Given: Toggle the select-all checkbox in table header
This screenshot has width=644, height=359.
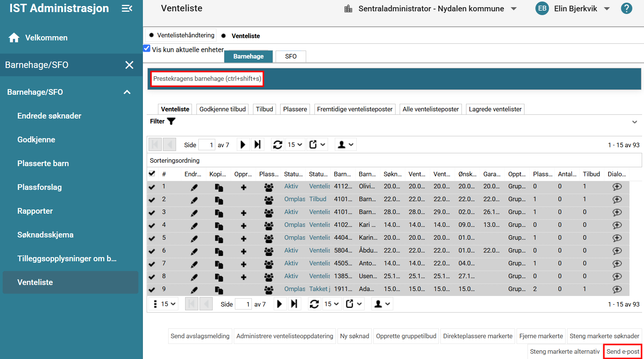Looking at the screenshot, I should coord(152,174).
